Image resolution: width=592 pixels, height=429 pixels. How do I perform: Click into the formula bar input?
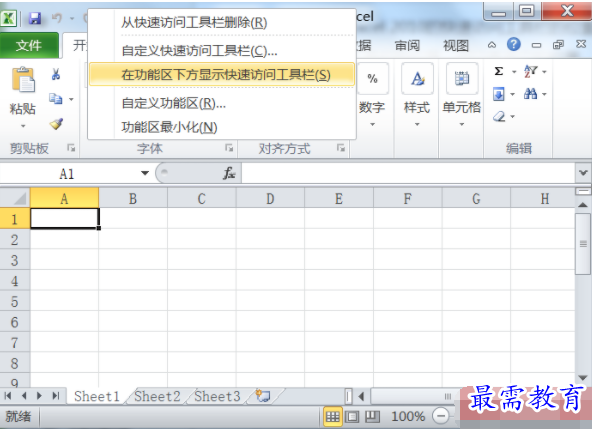pyautogui.click(x=408, y=173)
